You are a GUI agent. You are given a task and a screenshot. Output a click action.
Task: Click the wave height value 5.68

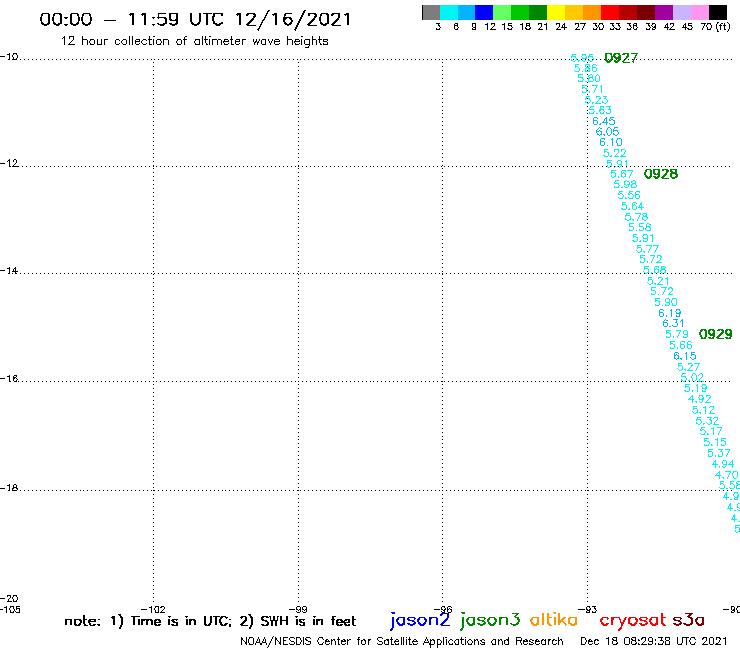(x=655, y=270)
